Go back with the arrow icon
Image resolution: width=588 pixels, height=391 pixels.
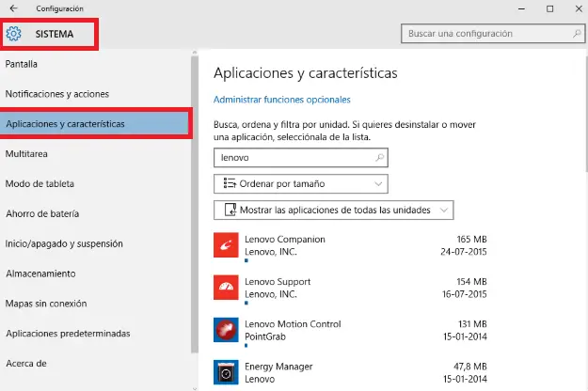[x=13, y=8]
